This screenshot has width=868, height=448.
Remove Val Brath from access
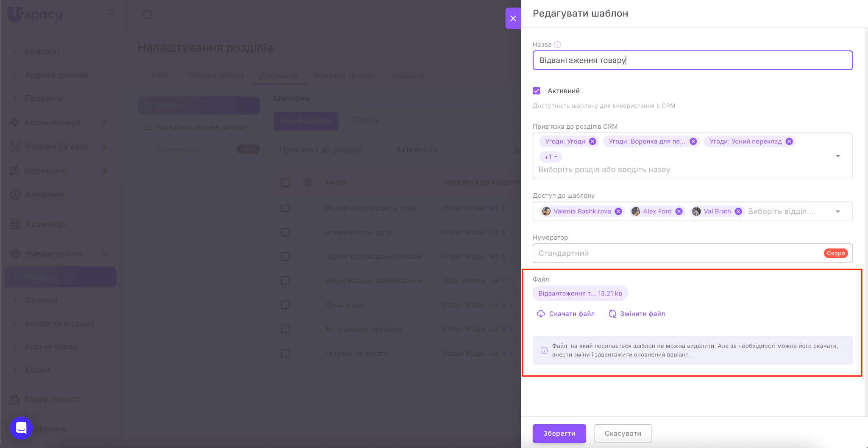738,211
